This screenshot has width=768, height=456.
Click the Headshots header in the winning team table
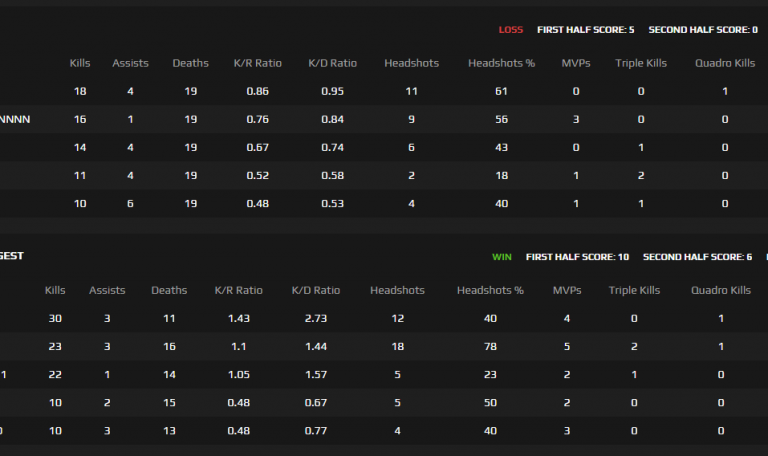397,290
